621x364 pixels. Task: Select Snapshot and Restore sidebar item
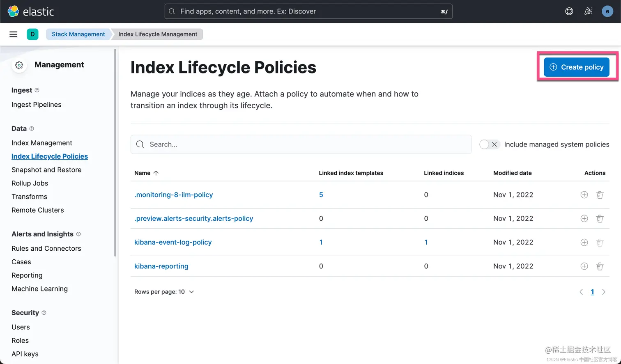tap(46, 170)
